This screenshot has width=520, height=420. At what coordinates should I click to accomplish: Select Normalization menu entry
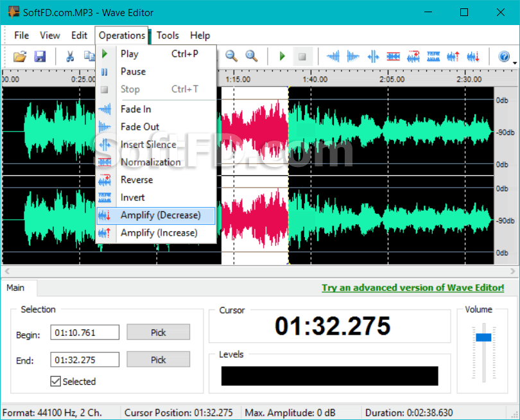(x=156, y=162)
